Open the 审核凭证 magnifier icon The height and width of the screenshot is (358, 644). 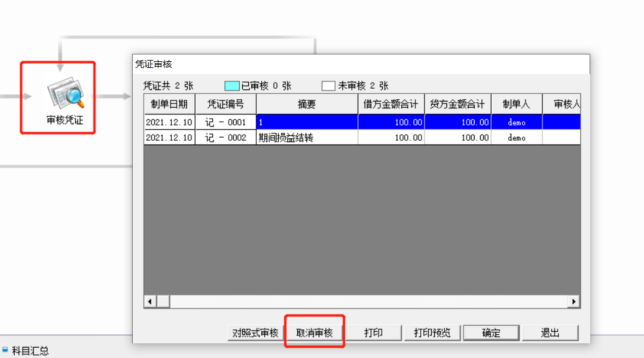66,93
